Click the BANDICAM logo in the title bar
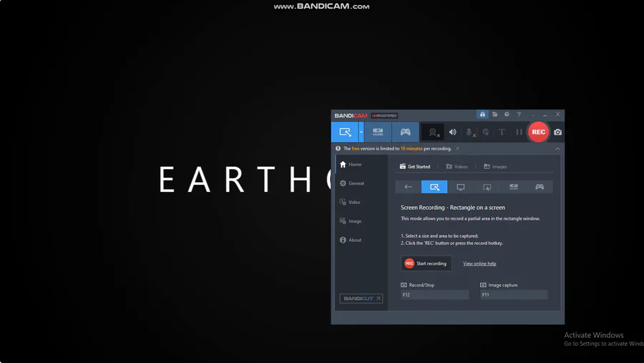644x363 pixels. tap(351, 115)
